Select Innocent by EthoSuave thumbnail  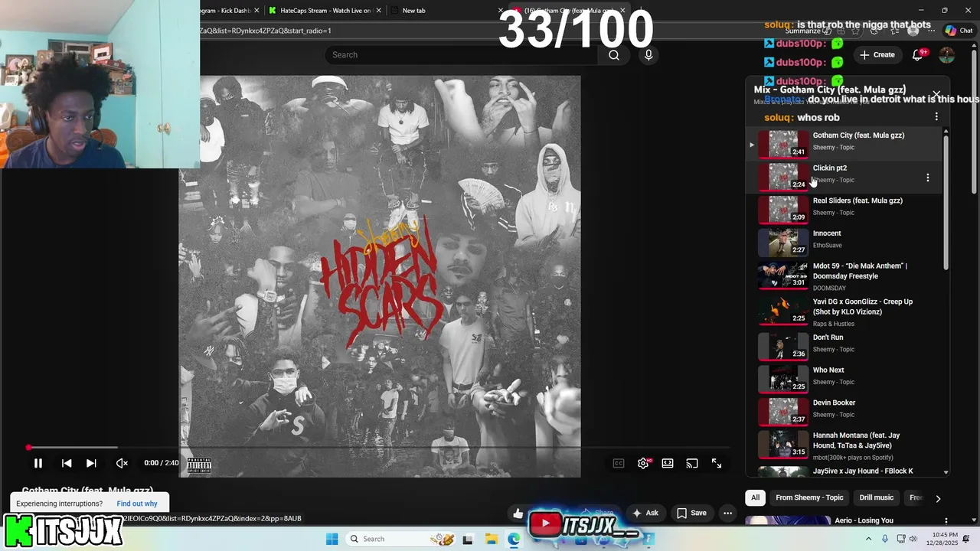(783, 242)
